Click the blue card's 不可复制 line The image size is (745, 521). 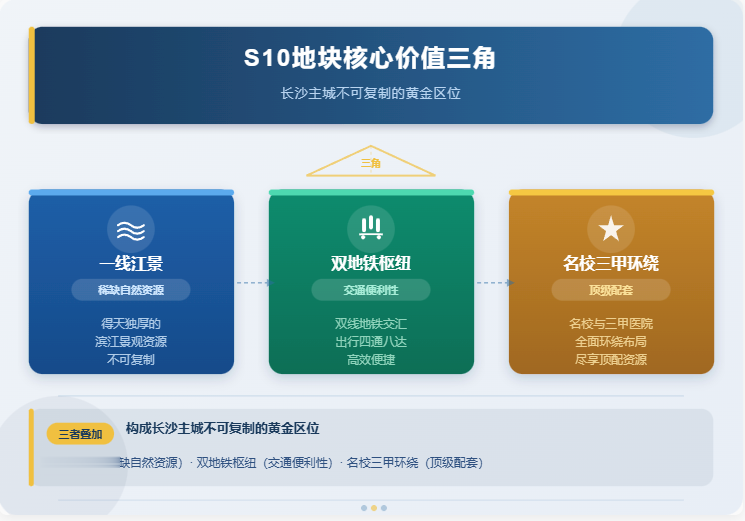(131, 360)
